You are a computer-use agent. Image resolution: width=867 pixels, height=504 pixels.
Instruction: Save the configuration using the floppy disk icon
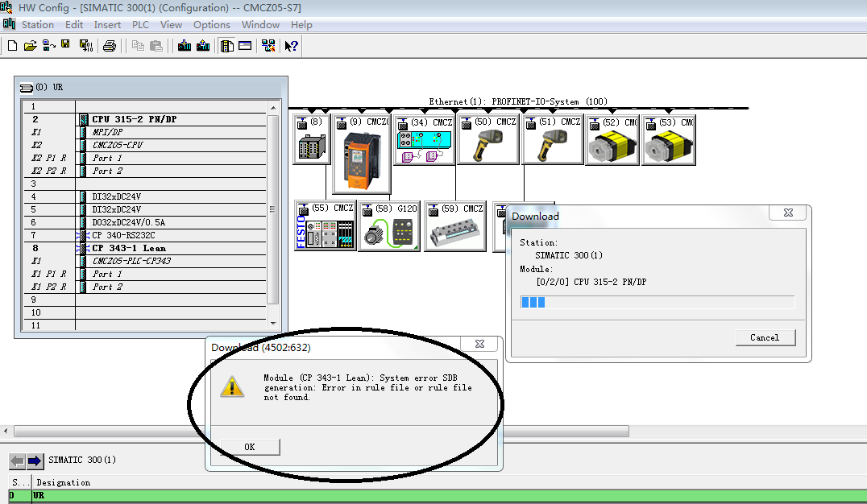66,45
